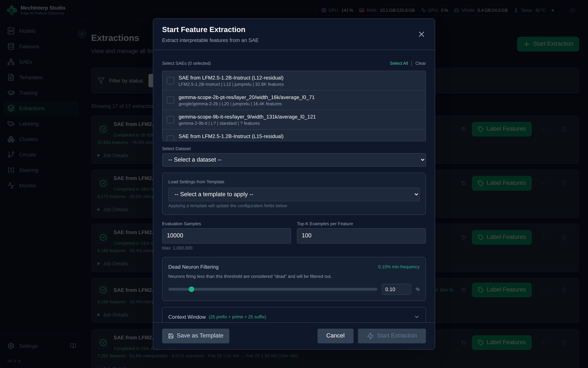588x368 pixels.
Task: Click the Settings gear icon
Action: [11, 346]
